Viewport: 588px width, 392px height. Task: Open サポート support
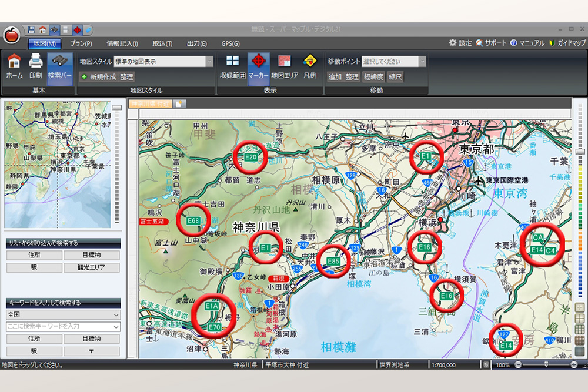(x=491, y=43)
